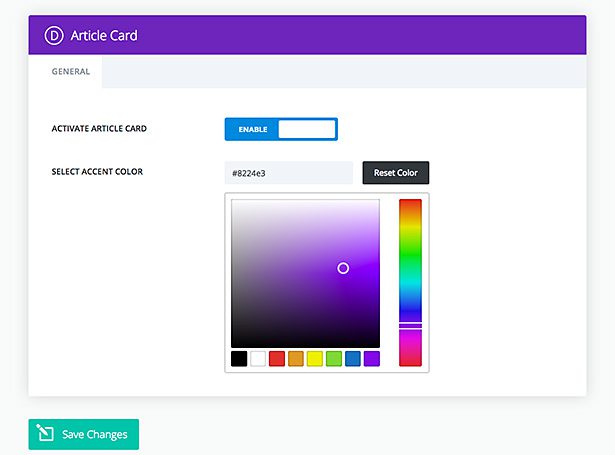Click the white handle of the Enable switch
615x455 pixels.
tap(306, 129)
